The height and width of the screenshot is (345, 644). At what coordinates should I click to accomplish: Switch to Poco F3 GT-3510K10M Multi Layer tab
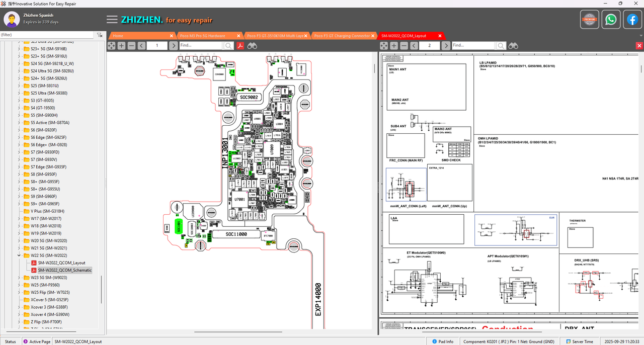pos(275,36)
